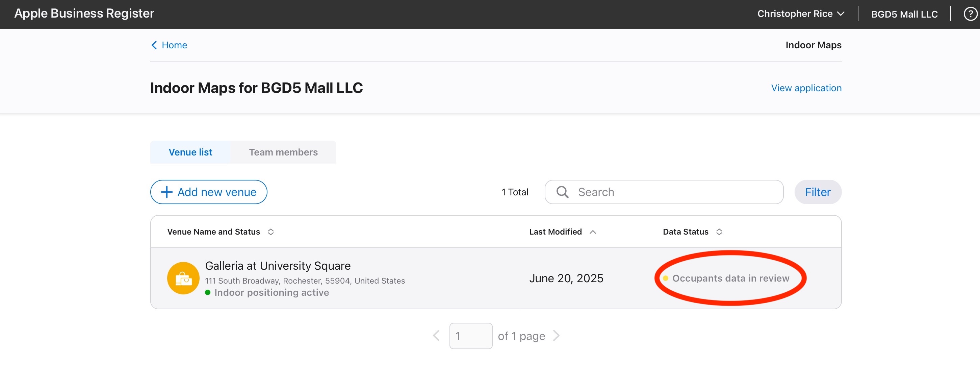The image size is (980, 386).
Task: Click the 'of 1 page' pagination text
Action: pos(521,336)
